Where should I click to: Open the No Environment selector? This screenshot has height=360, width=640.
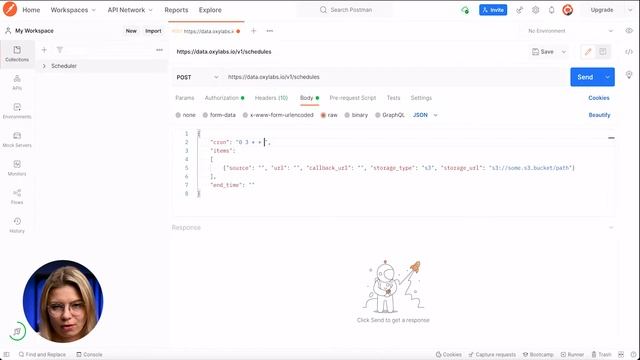click(570, 31)
